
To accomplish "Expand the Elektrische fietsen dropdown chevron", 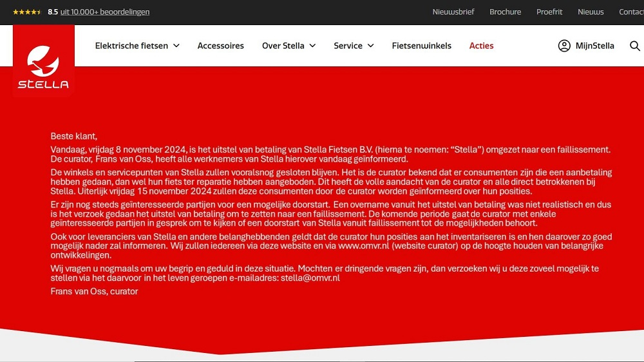I will coord(176,46).
